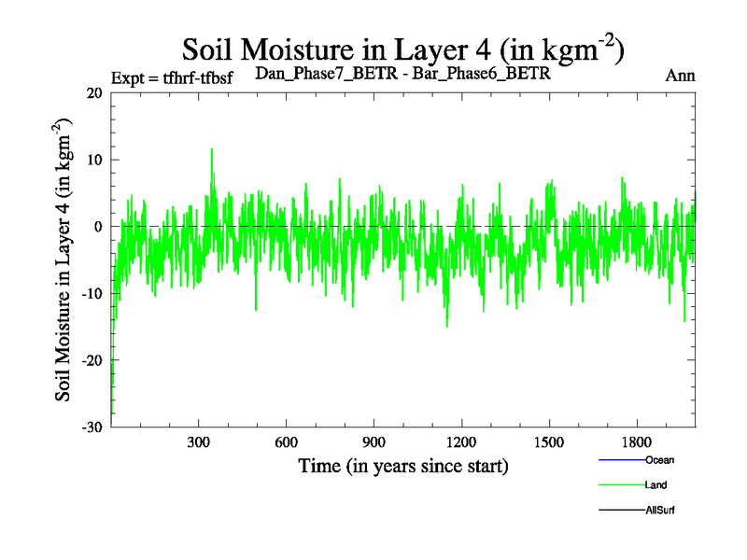
Task: Click the blue Ocean legend line
Action: [620, 460]
